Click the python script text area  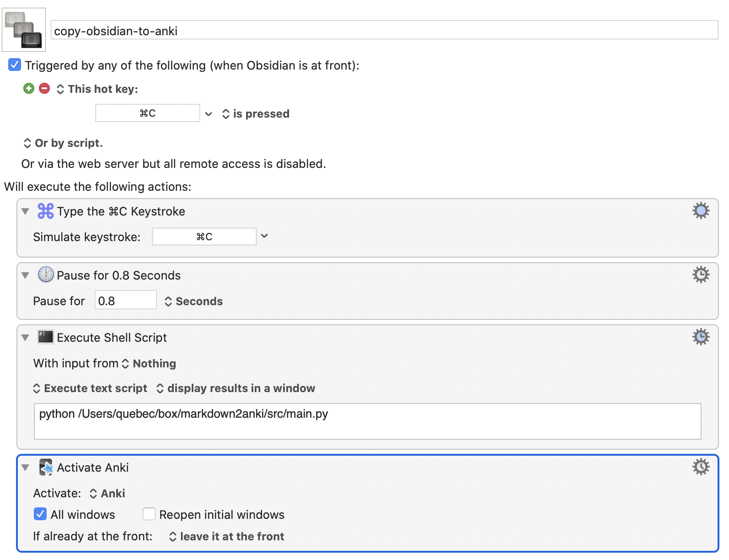368,421
